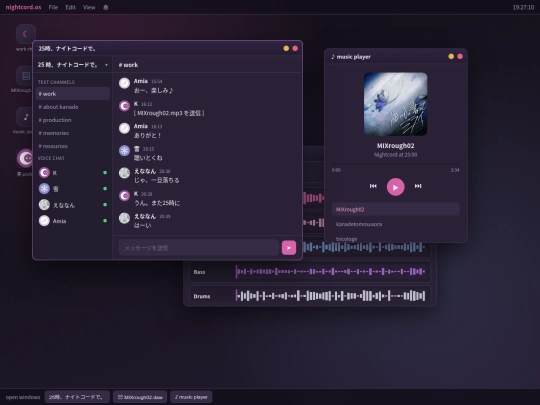This screenshot has width=540, height=405.
Task: Focus the MIXrough02.daw taskbar button
Action: point(140,397)
